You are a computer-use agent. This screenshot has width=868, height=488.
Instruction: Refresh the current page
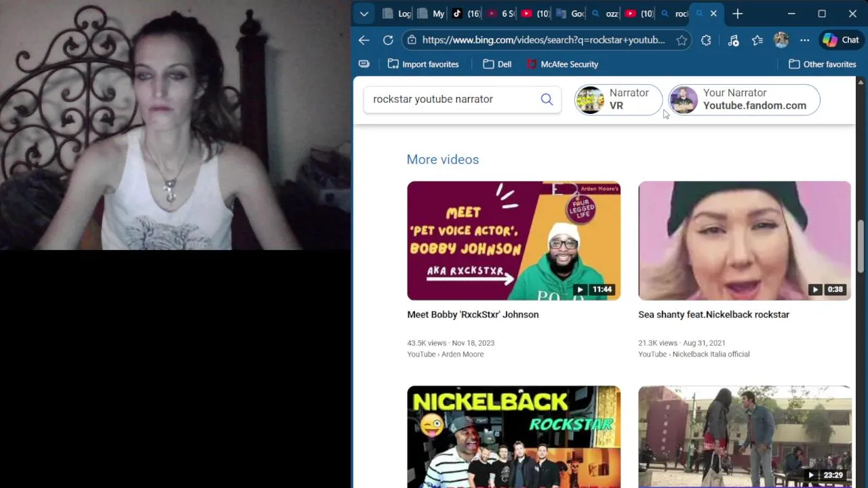click(388, 40)
